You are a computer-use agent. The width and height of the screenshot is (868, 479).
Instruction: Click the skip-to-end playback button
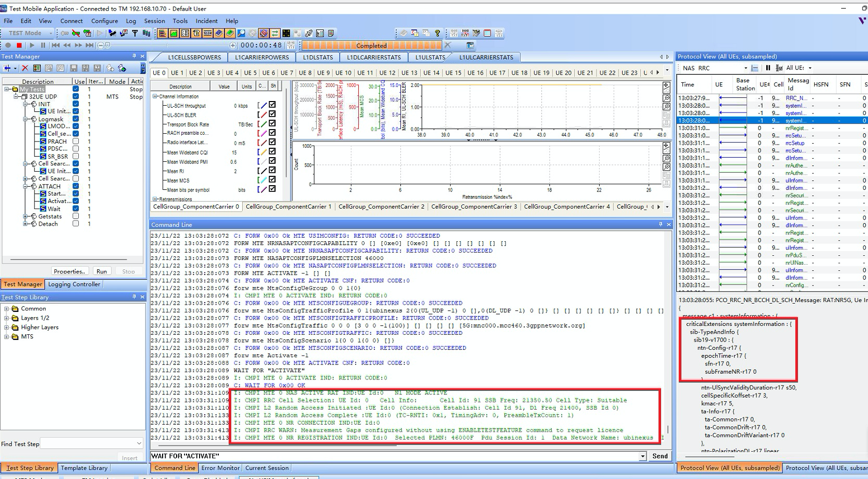(x=90, y=45)
